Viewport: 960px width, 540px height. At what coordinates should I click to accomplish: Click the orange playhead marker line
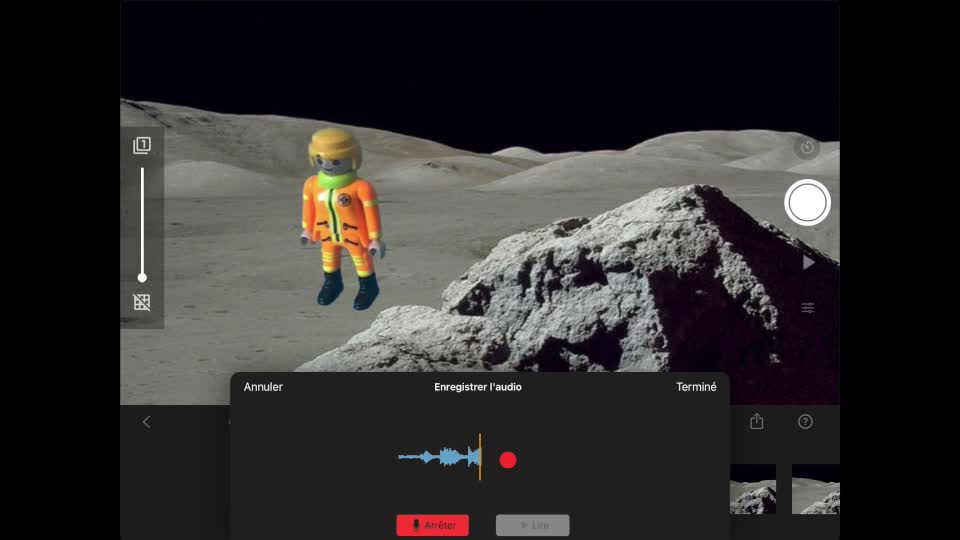pos(480,457)
